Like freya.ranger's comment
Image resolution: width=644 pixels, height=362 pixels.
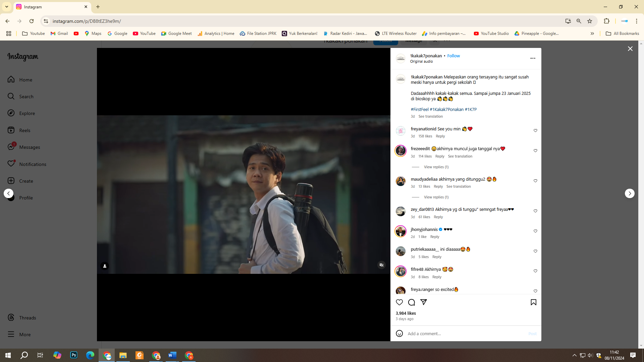click(535, 291)
